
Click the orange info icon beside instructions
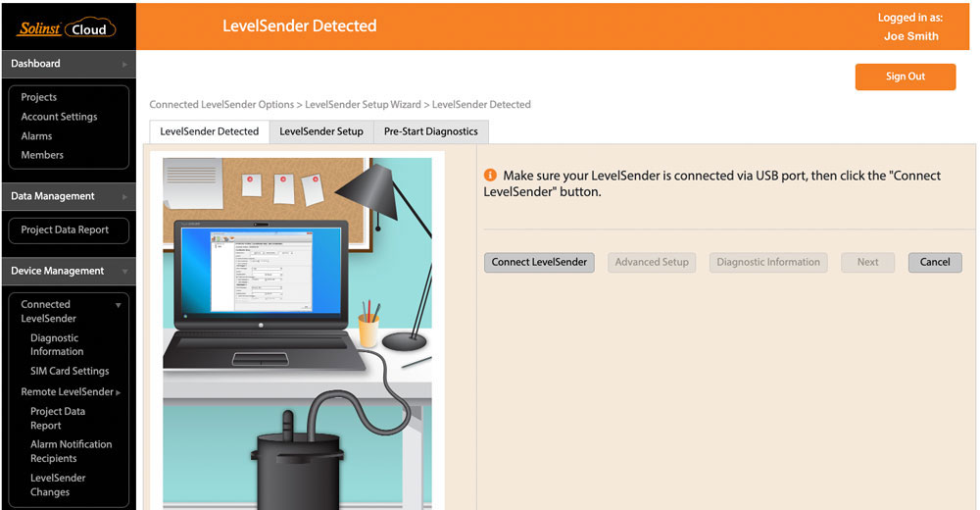point(491,176)
